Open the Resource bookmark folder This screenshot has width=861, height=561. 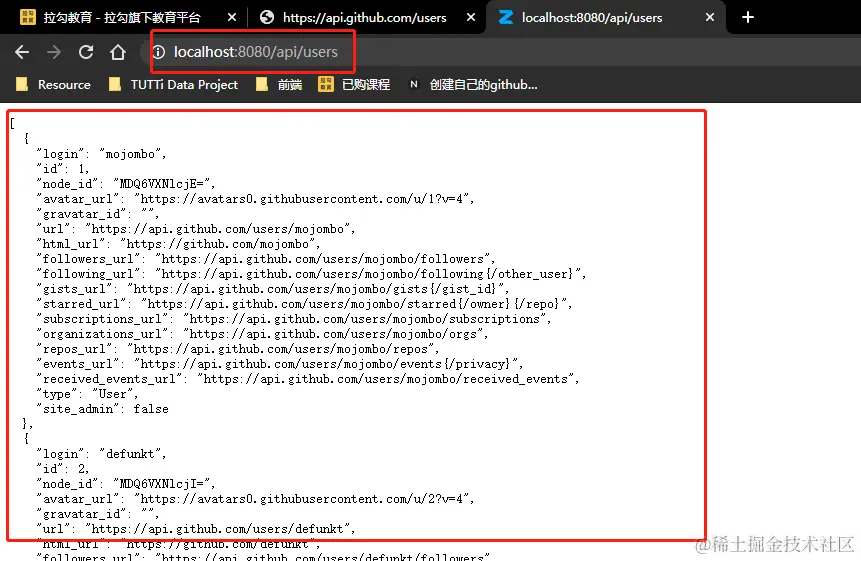(53, 85)
